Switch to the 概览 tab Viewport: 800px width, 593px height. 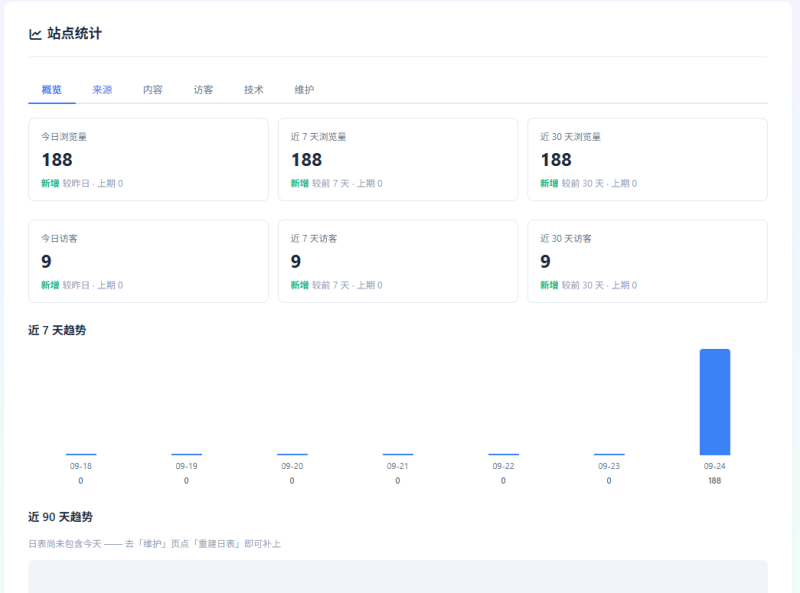click(52, 90)
